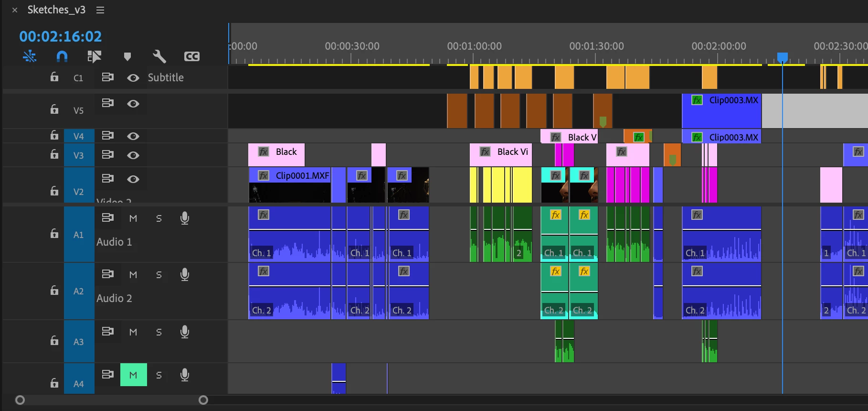Select Clip0003.MX clip on V5
The width and height of the screenshot is (868, 411).
point(721,111)
